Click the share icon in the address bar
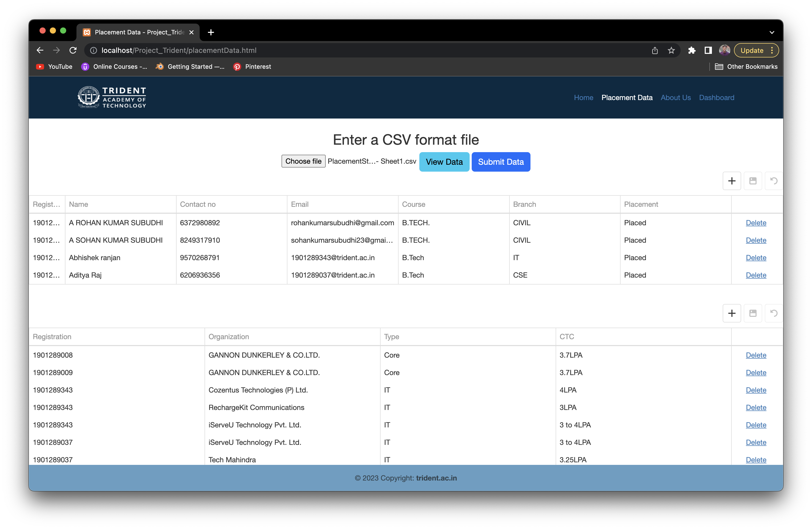This screenshot has width=812, height=529. coord(655,50)
